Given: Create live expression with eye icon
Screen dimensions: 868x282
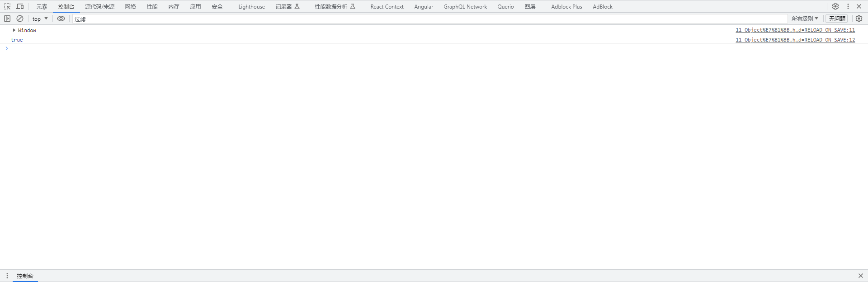Looking at the screenshot, I should (x=61, y=19).
